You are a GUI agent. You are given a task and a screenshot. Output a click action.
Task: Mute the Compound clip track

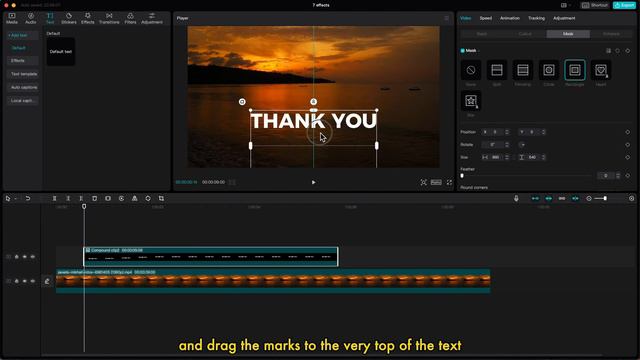tap(33, 257)
